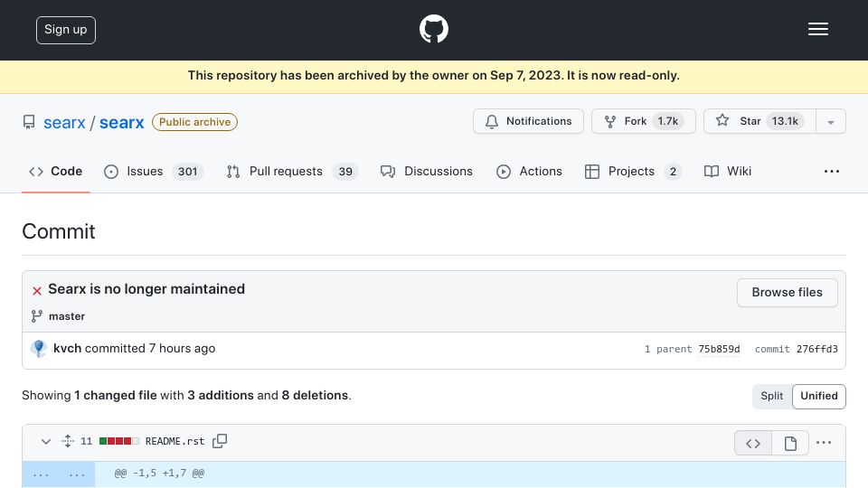Click the hunk header @@ -1,5 +1,7 @@
This screenshot has height=488, width=868.
pos(159,473)
